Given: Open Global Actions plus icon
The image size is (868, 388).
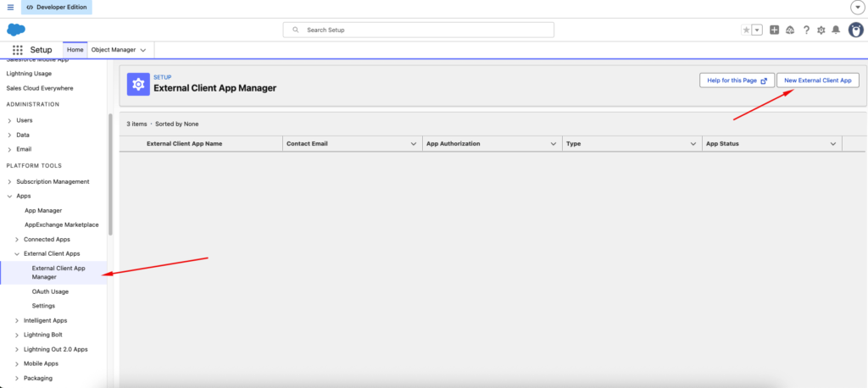Looking at the screenshot, I should (x=774, y=30).
